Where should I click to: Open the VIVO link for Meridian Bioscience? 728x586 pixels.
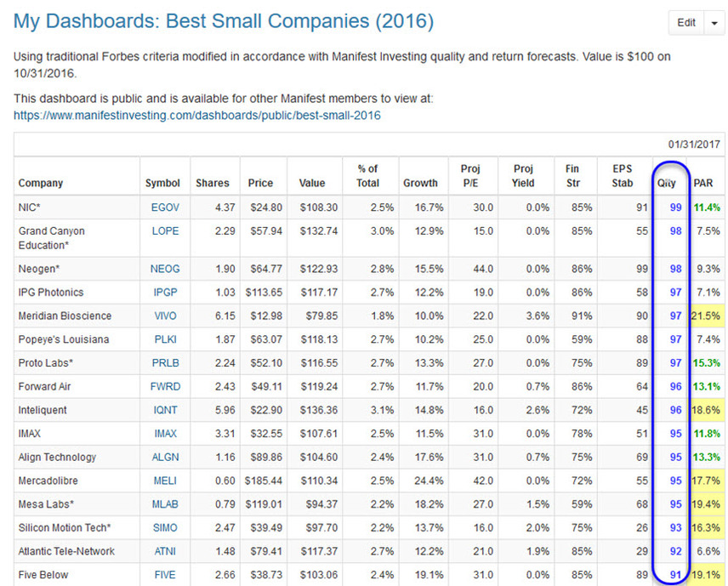point(163,316)
